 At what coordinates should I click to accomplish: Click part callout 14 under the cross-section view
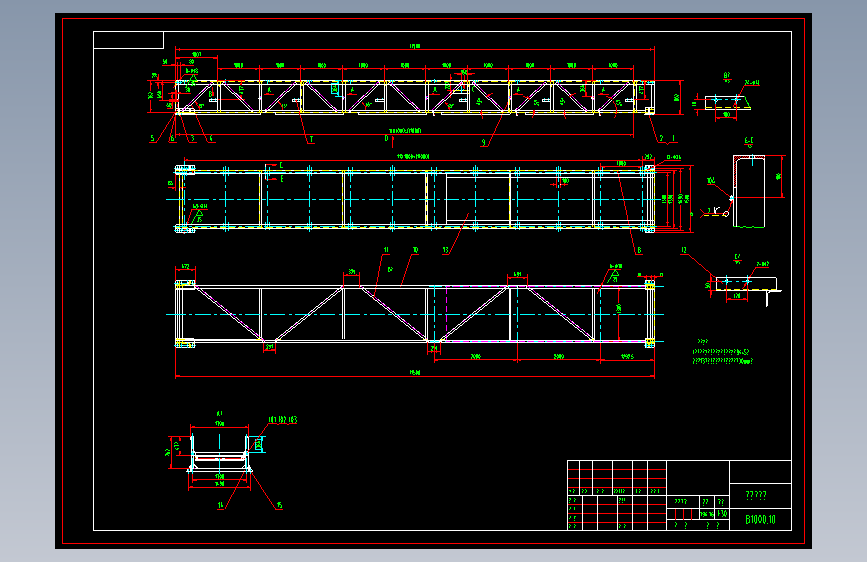click(221, 504)
